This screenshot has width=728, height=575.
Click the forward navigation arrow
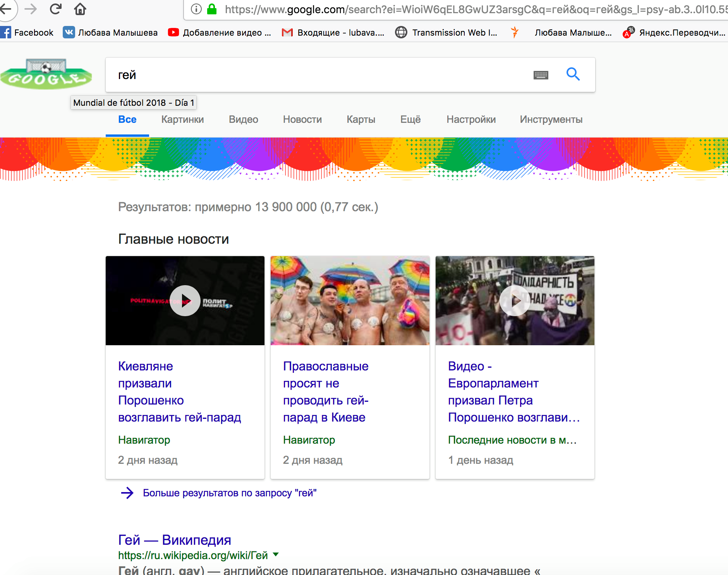tap(31, 9)
